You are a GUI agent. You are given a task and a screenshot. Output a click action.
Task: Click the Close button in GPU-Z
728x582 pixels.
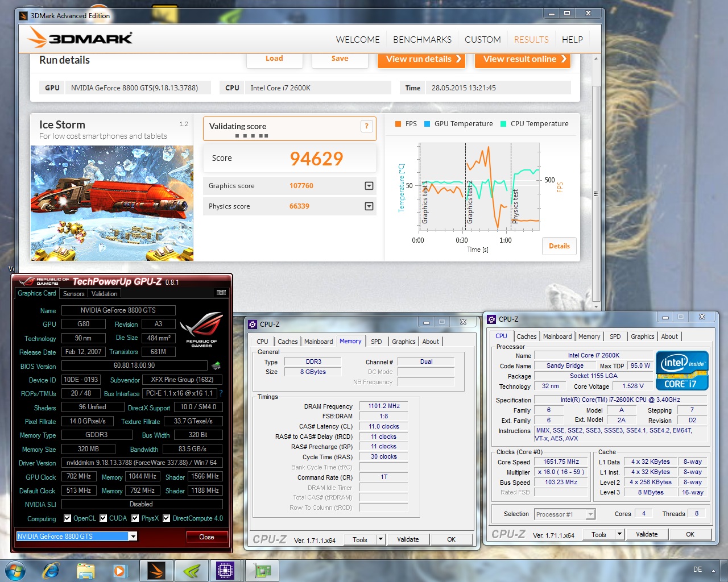[206, 537]
